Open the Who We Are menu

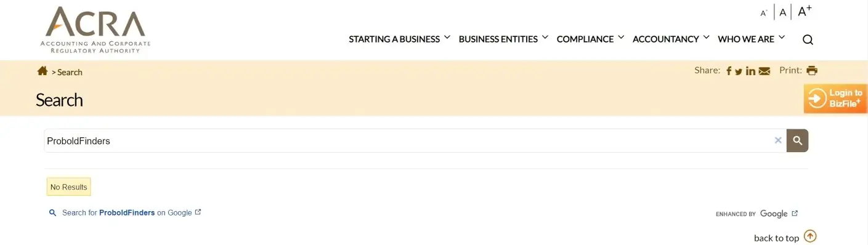pyautogui.click(x=752, y=39)
